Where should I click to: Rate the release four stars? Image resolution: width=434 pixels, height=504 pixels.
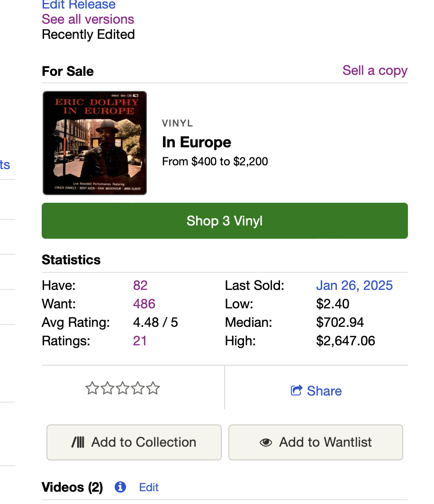tap(138, 389)
